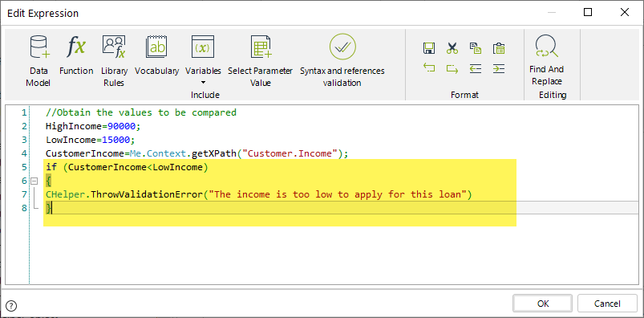Insert a Function via fx icon
The image size is (644, 318).
point(76,55)
